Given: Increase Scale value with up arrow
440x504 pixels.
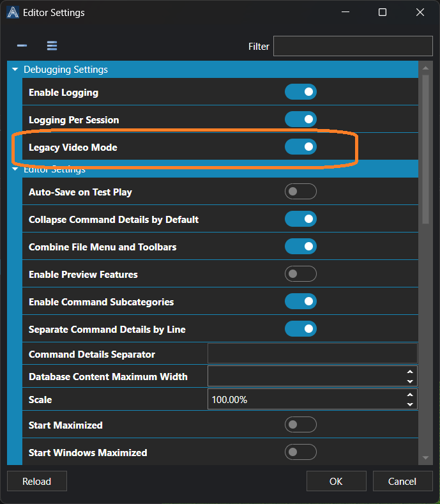Looking at the screenshot, I should click(x=410, y=395).
